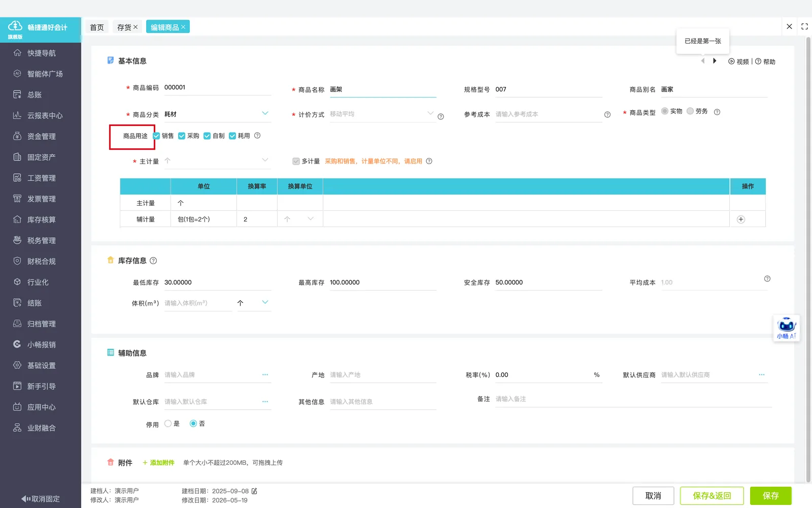Open 库存核算 module

click(41, 219)
